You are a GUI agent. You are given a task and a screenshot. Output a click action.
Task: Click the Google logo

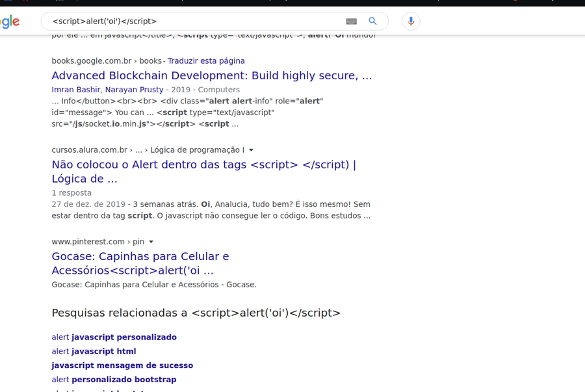(8, 21)
